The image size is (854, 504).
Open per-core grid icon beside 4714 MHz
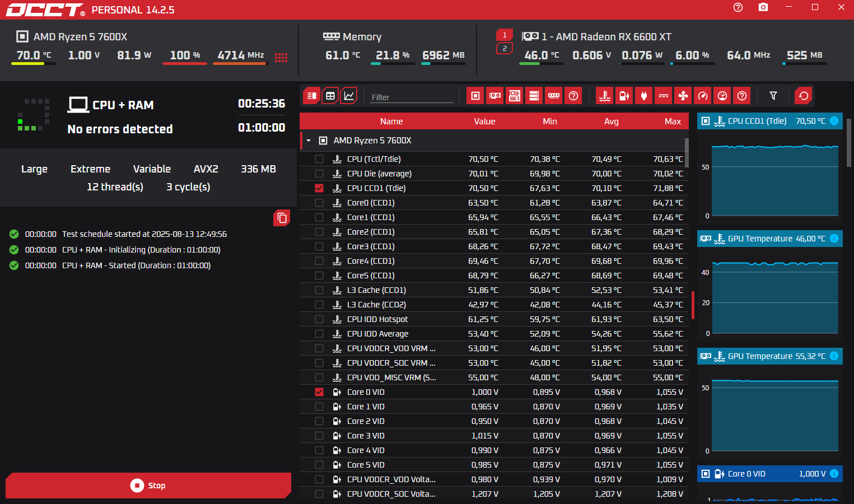[281, 57]
